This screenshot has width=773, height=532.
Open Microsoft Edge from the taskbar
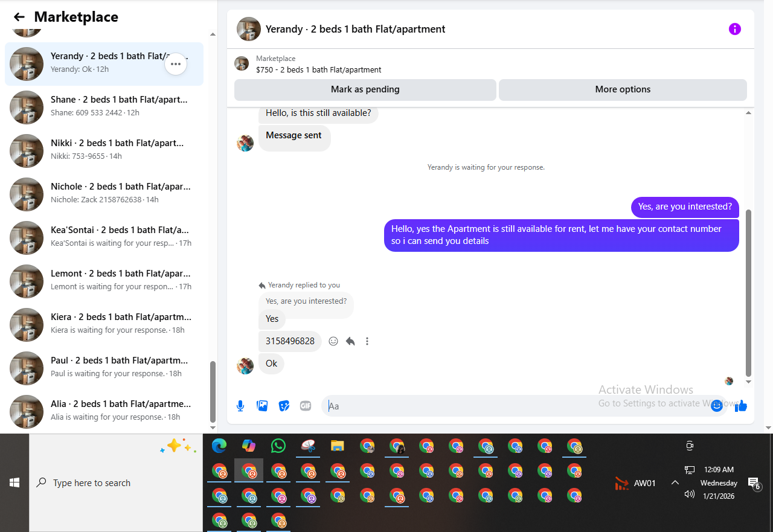pos(219,446)
